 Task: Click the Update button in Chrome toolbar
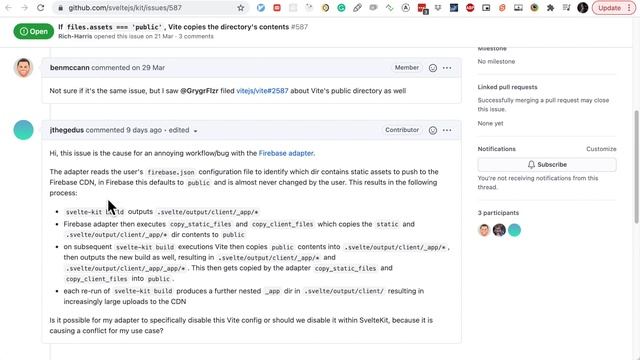coord(609,8)
